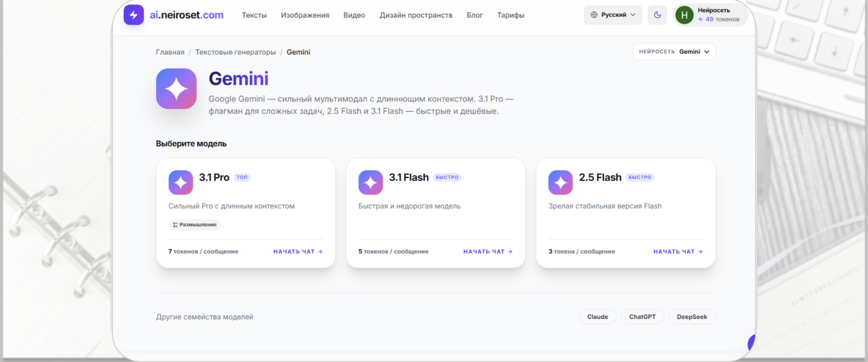868x362 pixels.
Task: Switch to the DeepSeek model family
Action: pyautogui.click(x=692, y=317)
